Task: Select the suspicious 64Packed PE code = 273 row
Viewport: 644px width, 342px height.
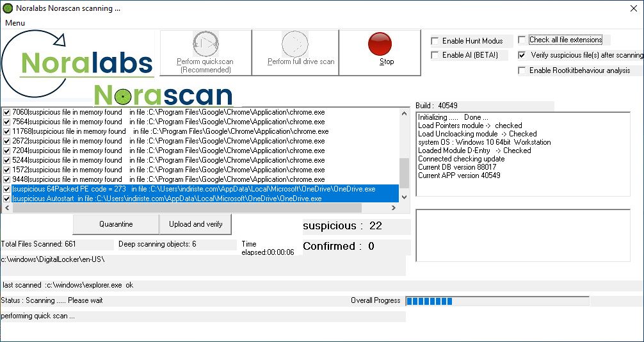Action: (205, 189)
